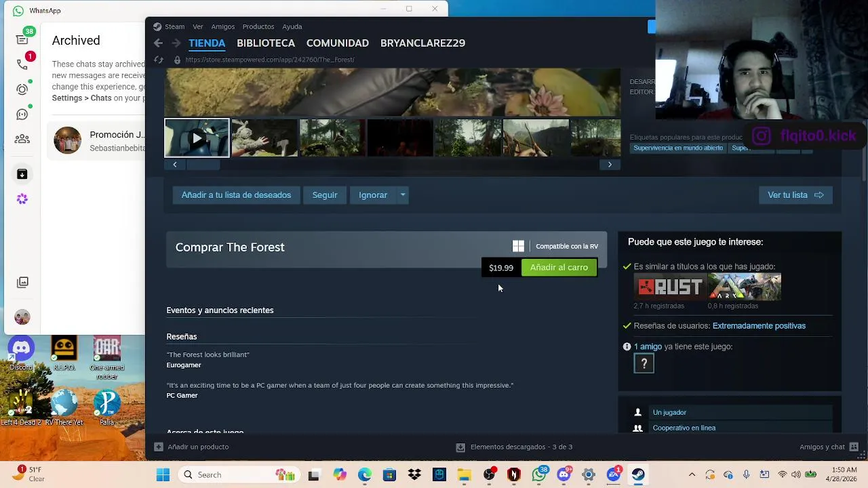Go back with Steam back arrow
868x488 pixels.
pyautogui.click(x=158, y=43)
